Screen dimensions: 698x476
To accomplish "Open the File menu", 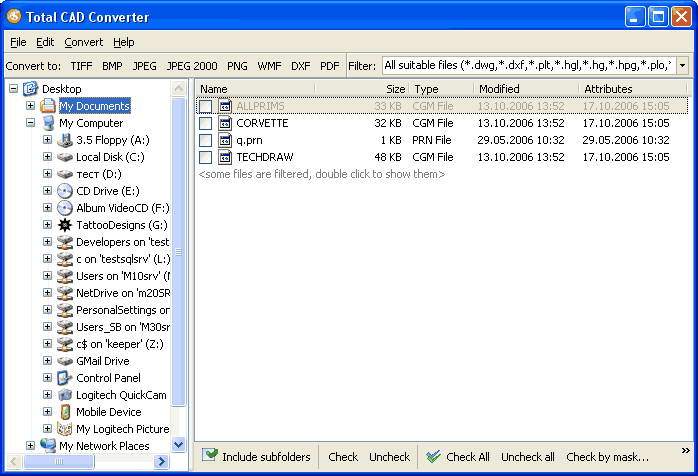I will click(18, 42).
